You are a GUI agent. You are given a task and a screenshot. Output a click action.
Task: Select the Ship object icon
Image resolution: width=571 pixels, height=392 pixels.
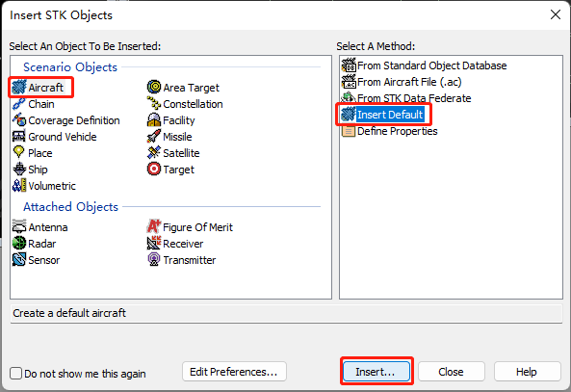pos(19,170)
